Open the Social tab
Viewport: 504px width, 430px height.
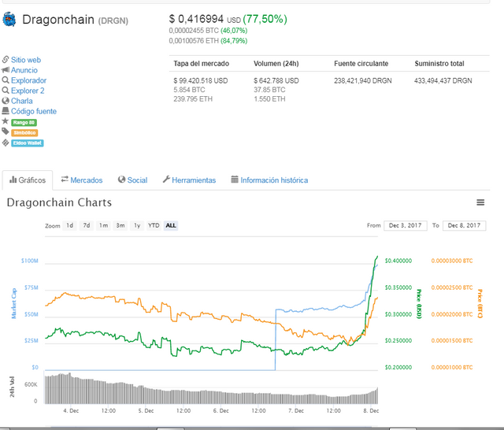point(132,180)
